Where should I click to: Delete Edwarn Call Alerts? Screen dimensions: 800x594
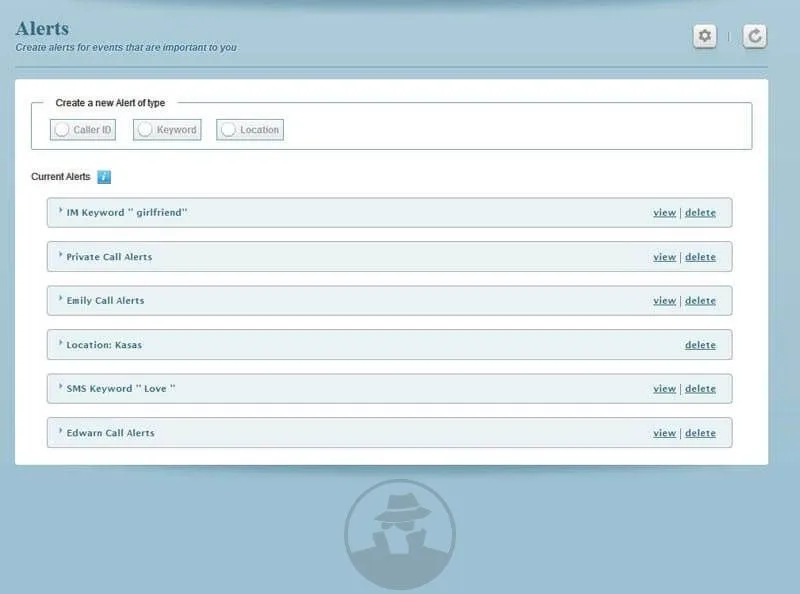click(700, 433)
